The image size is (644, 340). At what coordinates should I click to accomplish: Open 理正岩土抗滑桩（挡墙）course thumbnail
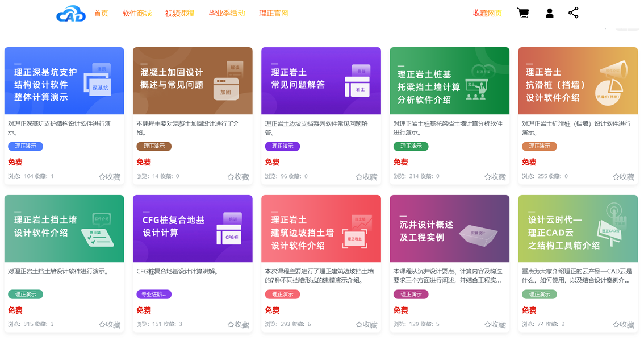pyautogui.click(x=578, y=81)
